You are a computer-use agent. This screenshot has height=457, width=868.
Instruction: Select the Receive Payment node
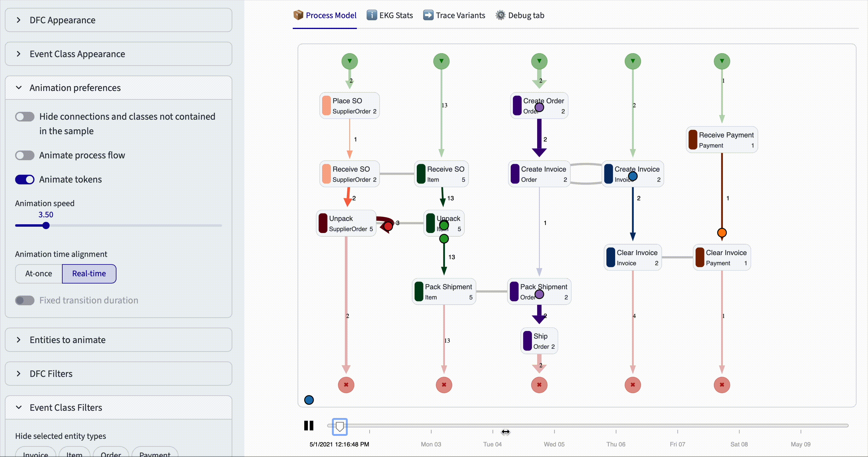click(722, 140)
